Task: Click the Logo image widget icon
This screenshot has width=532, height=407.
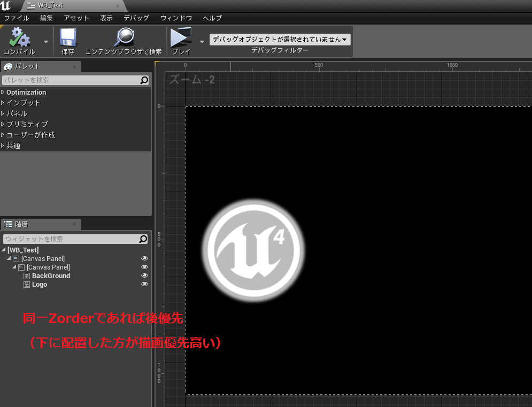Action: [27, 285]
